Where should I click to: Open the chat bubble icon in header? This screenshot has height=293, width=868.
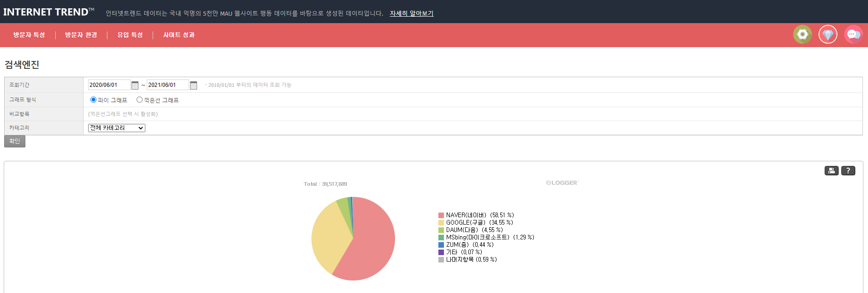(853, 35)
